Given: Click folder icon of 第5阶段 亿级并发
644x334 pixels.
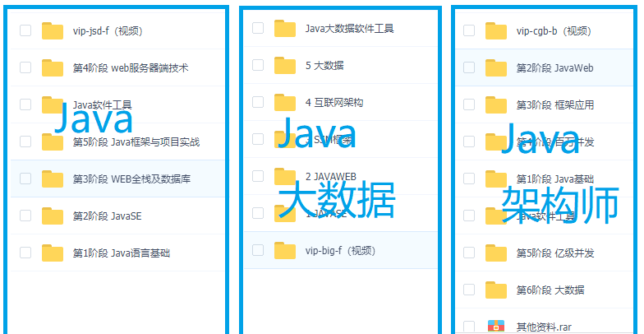Looking at the screenshot, I should 496,253.
